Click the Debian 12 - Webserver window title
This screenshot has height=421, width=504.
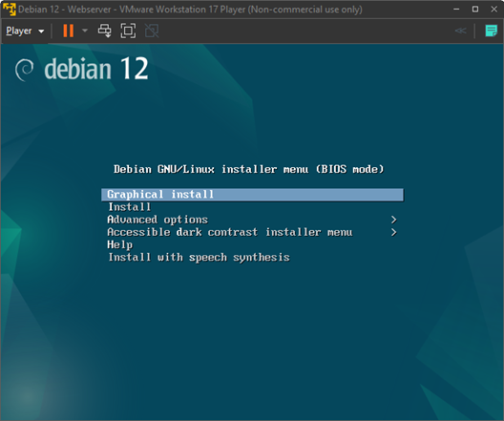tap(190, 10)
